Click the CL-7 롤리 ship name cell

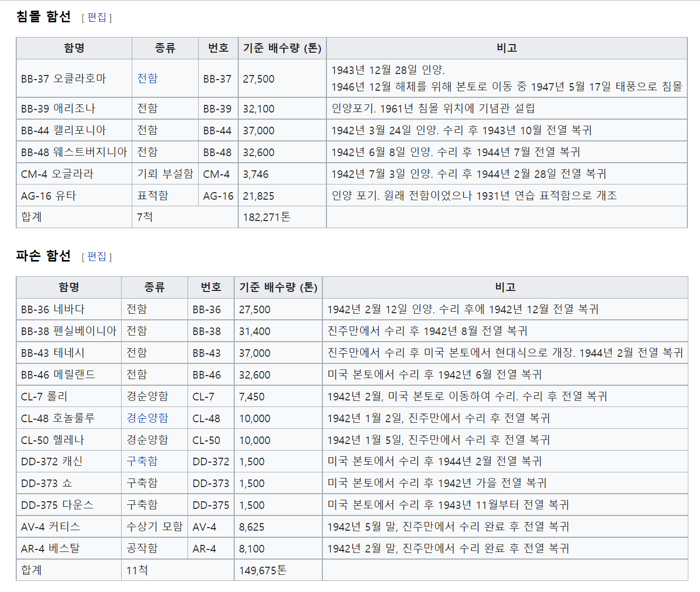tap(69, 396)
